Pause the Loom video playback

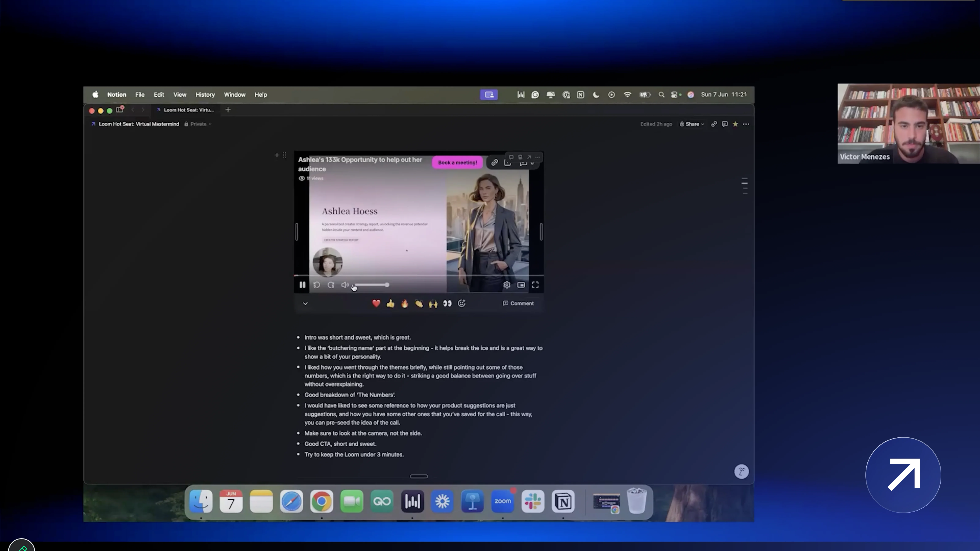point(302,285)
